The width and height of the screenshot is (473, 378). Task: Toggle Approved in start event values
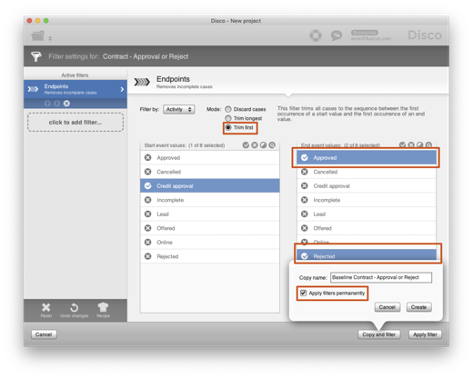pos(210,158)
